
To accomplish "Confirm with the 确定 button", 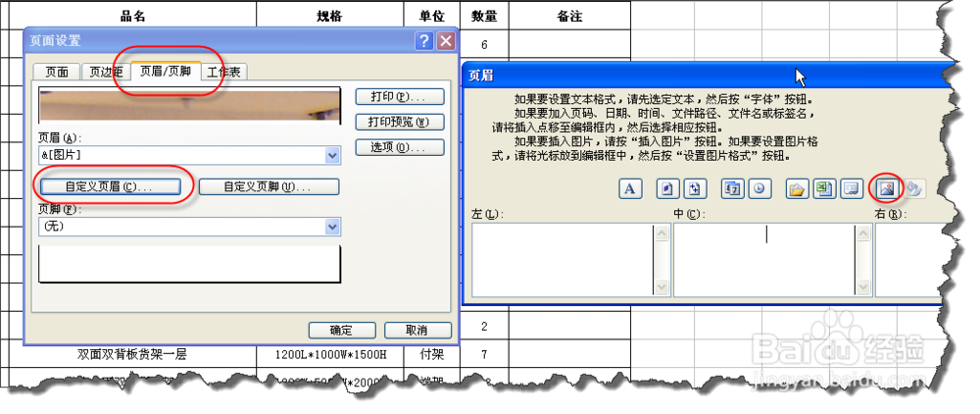I will tap(342, 331).
